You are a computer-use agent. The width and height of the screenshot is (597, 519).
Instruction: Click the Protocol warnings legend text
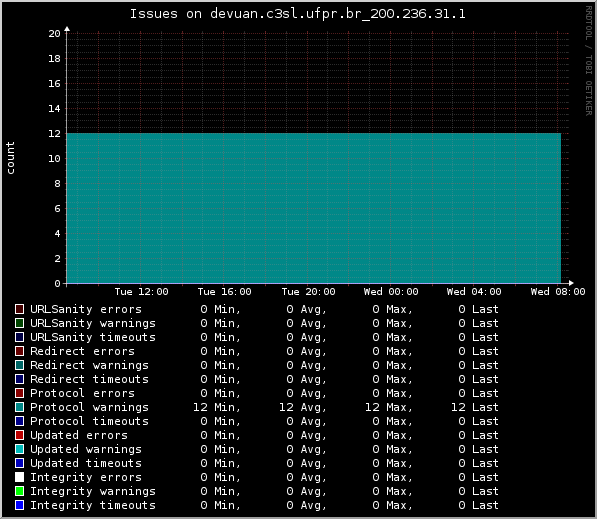point(89,407)
